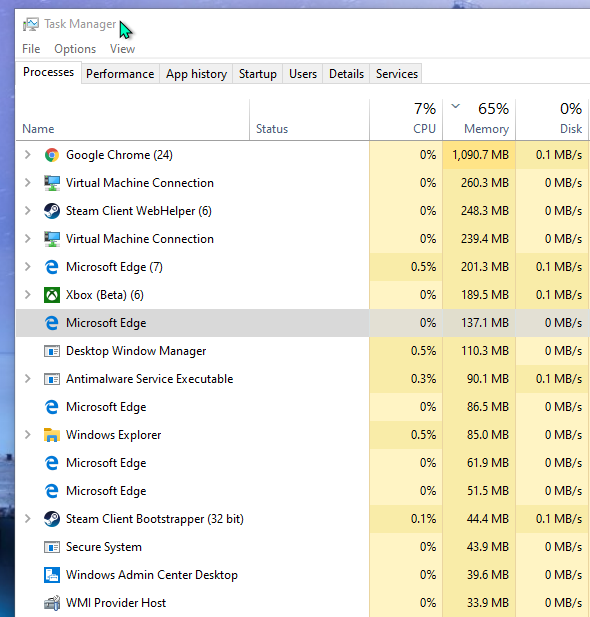
Task: Click the 189.5 MB memory value
Action: pyautogui.click(x=485, y=295)
